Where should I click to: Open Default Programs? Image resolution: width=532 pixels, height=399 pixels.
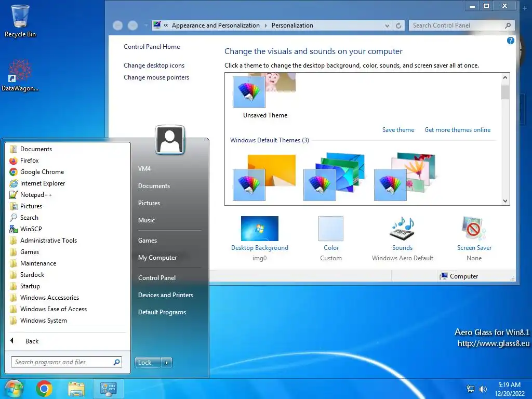tap(162, 312)
